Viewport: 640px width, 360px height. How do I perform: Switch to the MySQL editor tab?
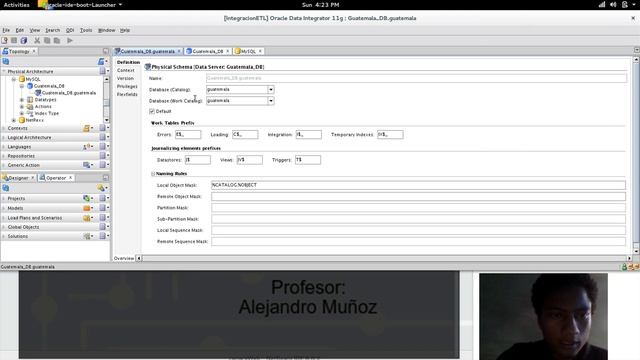[x=248, y=51]
